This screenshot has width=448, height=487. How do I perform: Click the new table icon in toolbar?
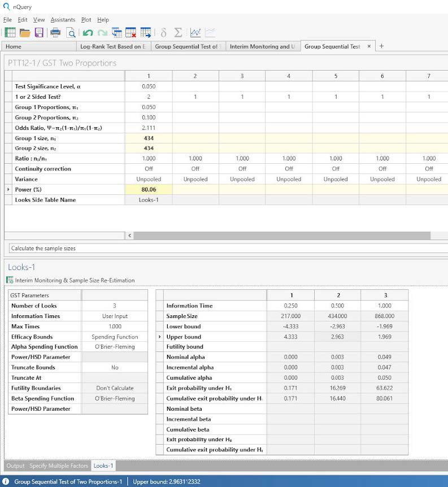coord(10,32)
